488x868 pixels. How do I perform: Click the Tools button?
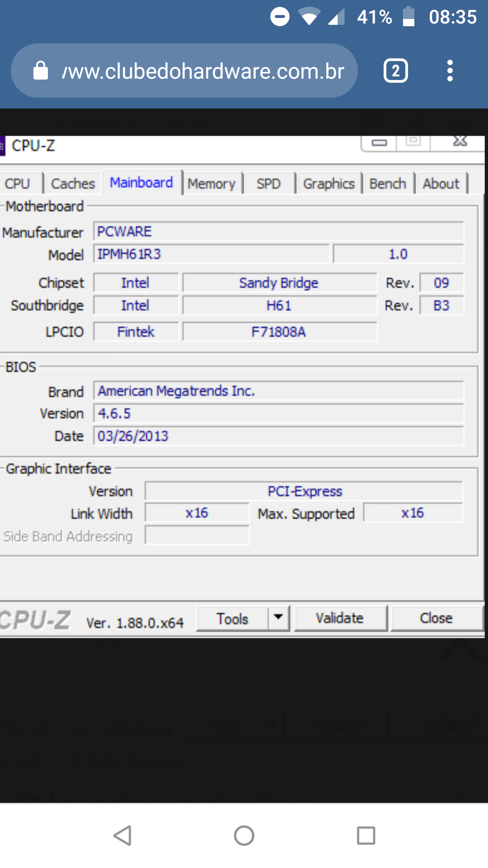[233, 618]
